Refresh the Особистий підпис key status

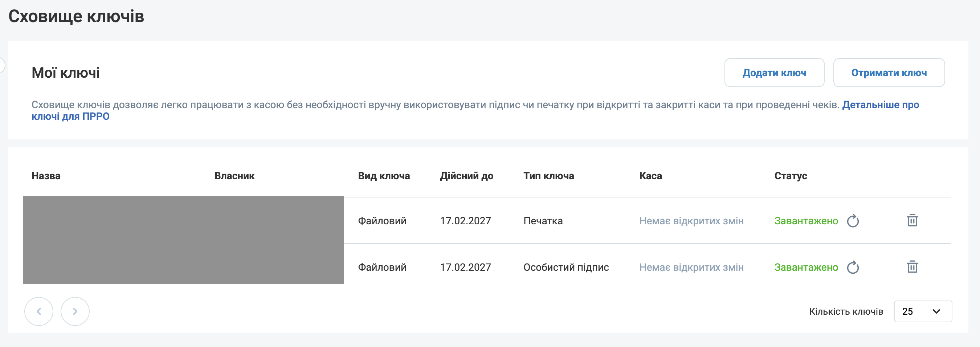[x=853, y=267]
